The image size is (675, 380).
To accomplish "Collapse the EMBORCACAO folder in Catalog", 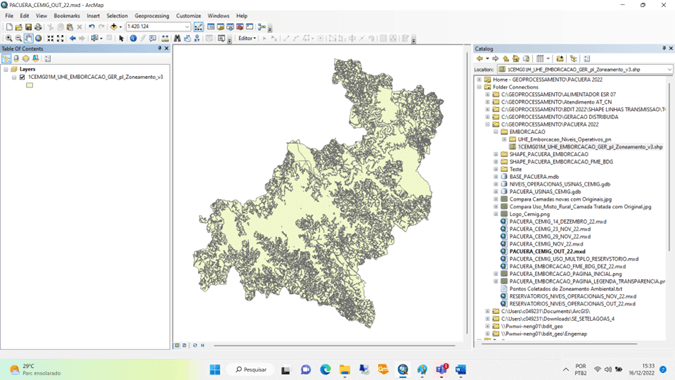I will pyautogui.click(x=495, y=132).
